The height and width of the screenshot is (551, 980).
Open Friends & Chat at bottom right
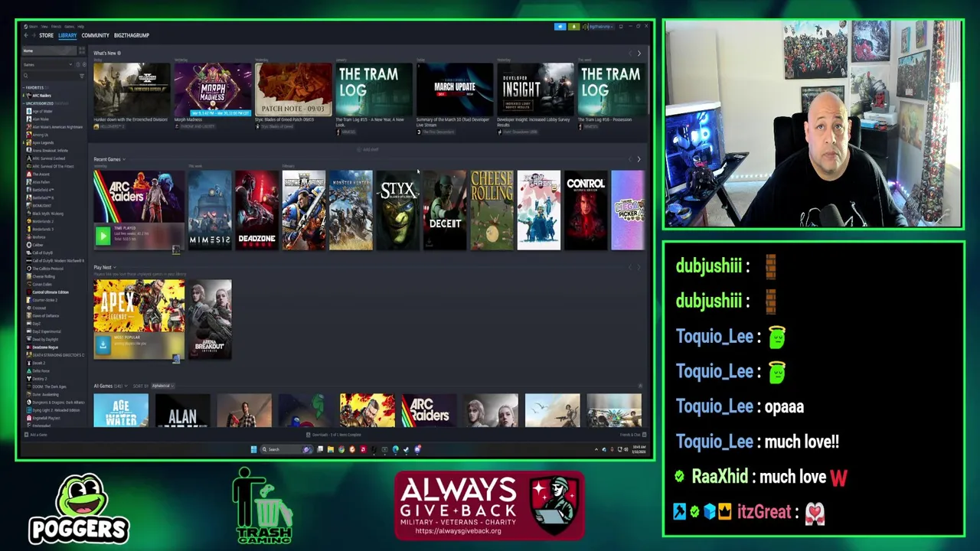[x=632, y=435]
